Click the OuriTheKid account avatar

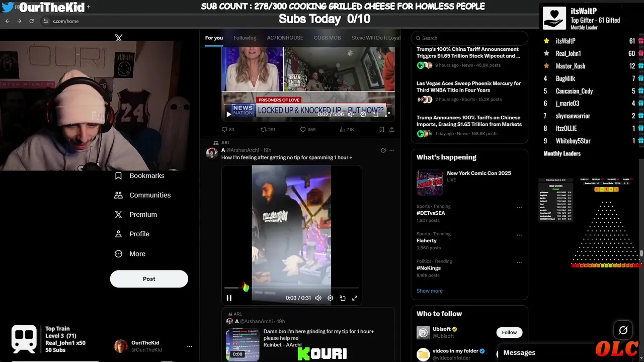(121, 346)
